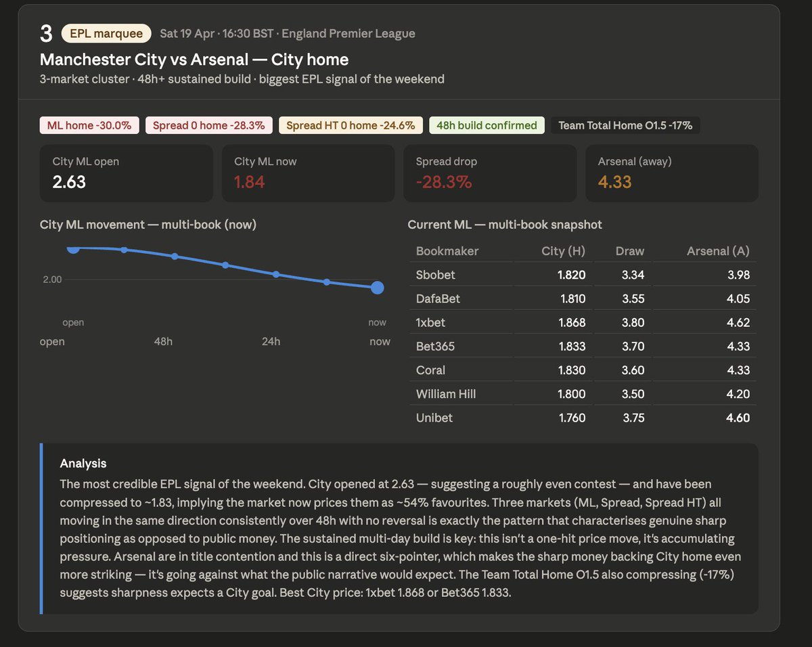Click the 48h build confirmed tag
The height and width of the screenshot is (647, 812).
487,125
